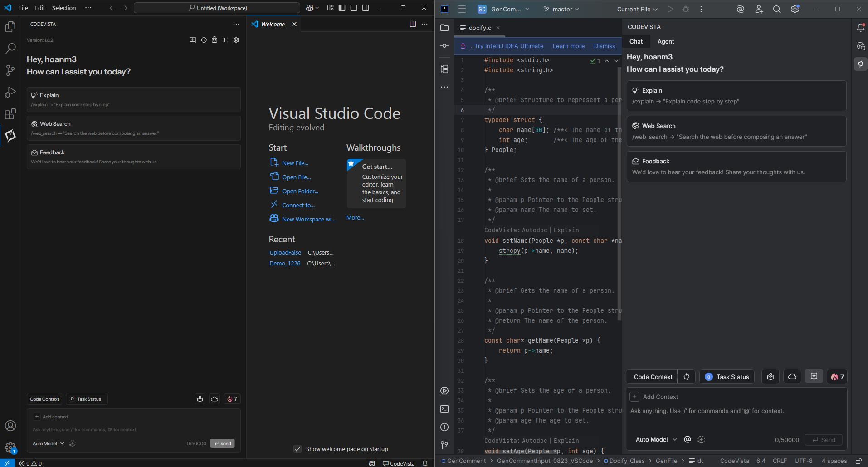Open the GenCom... project dropdown in IntelliJ
Image resolution: width=868 pixels, height=467 pixels.
coord(504,9)
